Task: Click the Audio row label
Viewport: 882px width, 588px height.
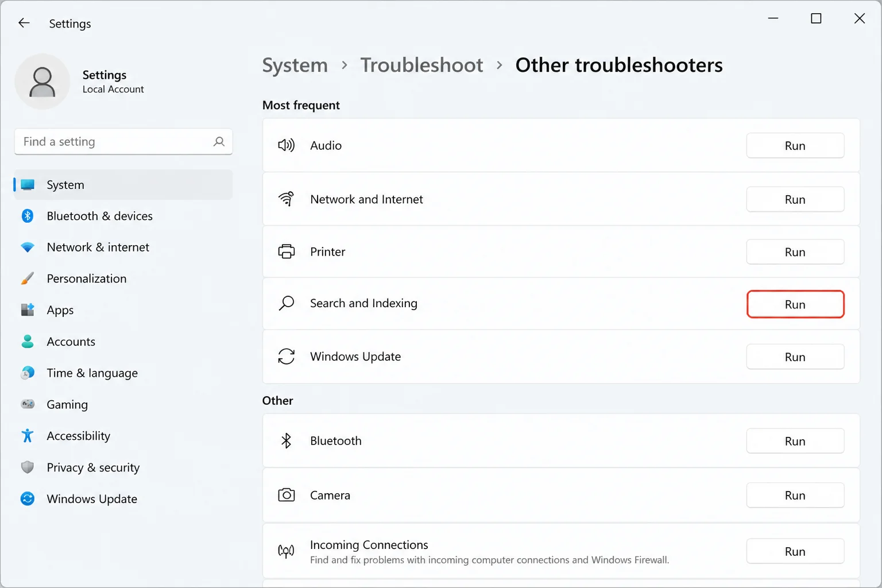Action: pyautogui.click(x=326, y=145)
